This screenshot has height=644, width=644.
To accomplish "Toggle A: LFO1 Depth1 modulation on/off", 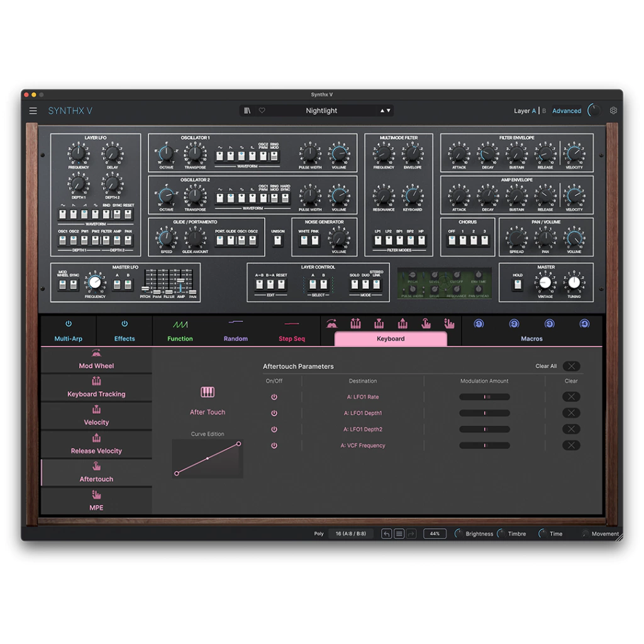I will pyautogui.click(x=274, y=413).
